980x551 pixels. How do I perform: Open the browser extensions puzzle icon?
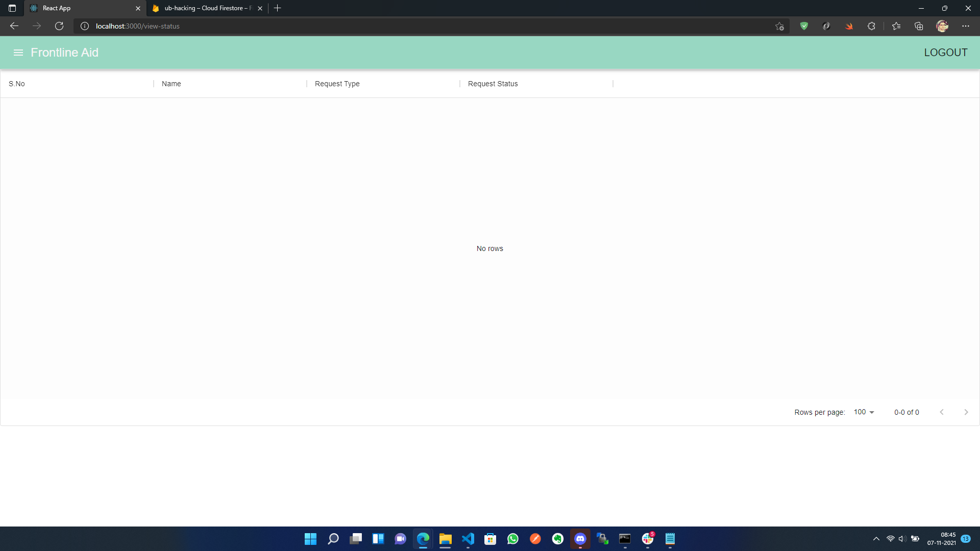pyautogui.click(x=871, y=26)
